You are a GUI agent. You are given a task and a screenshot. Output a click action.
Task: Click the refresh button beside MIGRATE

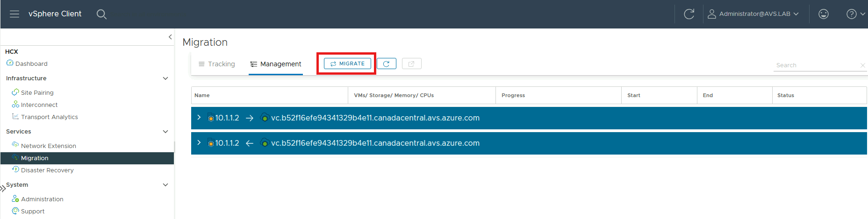(x=387, y=64)
